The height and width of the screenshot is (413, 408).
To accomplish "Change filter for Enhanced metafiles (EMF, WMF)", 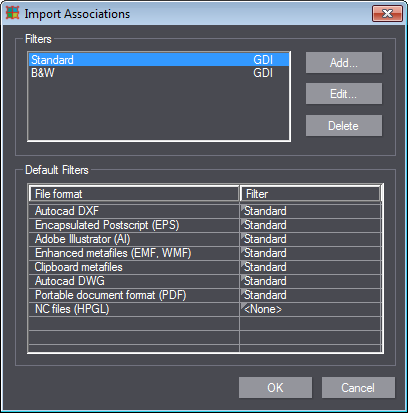I will [x=310, y=253].
